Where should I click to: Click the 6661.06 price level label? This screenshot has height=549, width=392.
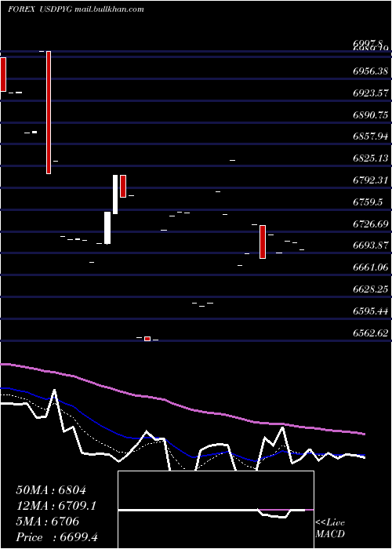point(370,267)
